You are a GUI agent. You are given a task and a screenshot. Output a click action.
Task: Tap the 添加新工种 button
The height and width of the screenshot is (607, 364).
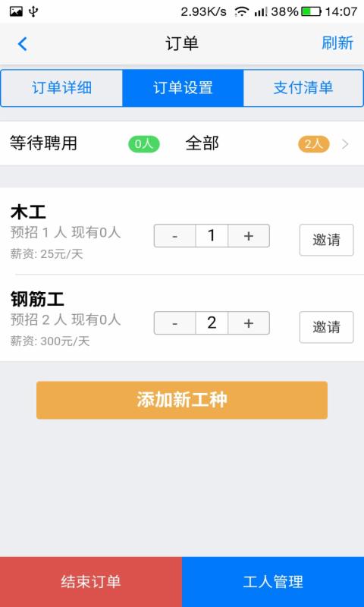(x=182, y=400)
